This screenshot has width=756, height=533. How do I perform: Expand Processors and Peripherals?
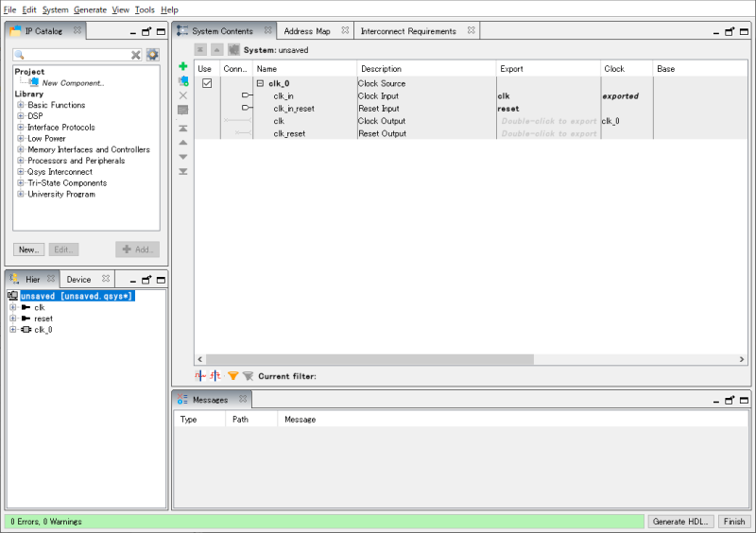[20, 160]
